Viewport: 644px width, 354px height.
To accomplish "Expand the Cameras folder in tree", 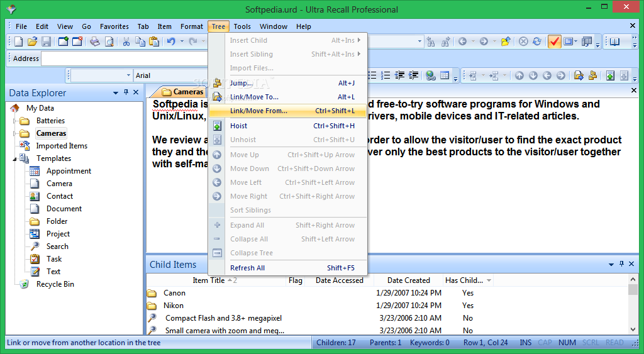I will point(15,133).
